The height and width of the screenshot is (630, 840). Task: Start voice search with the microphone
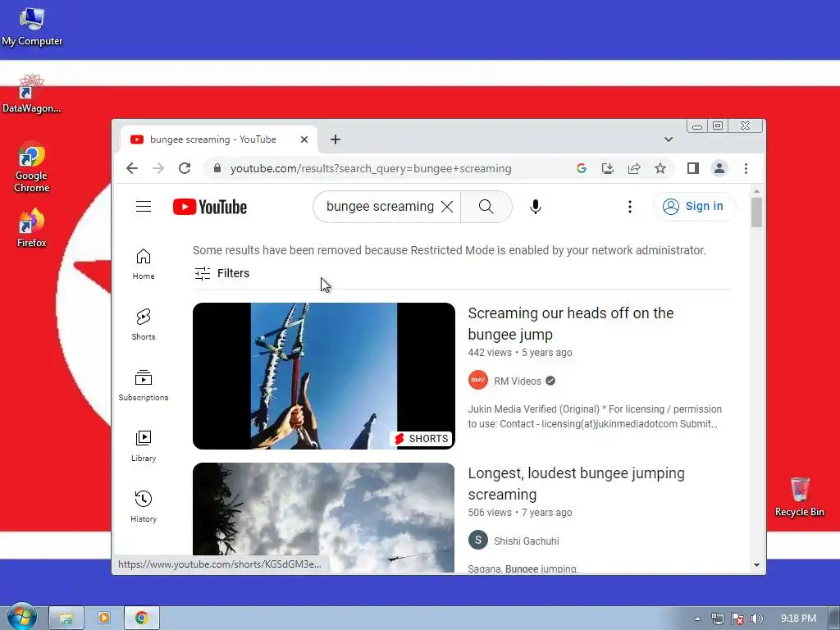coord(535,207)
